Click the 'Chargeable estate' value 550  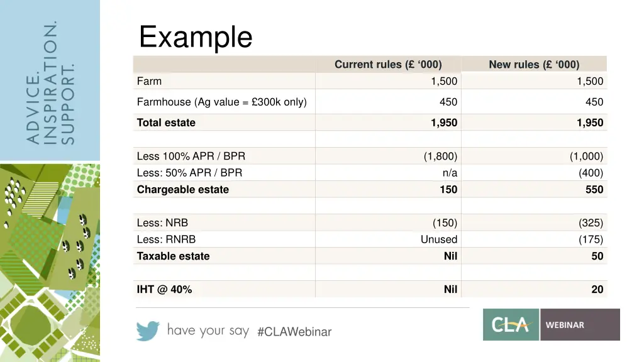tap(594, 190)
